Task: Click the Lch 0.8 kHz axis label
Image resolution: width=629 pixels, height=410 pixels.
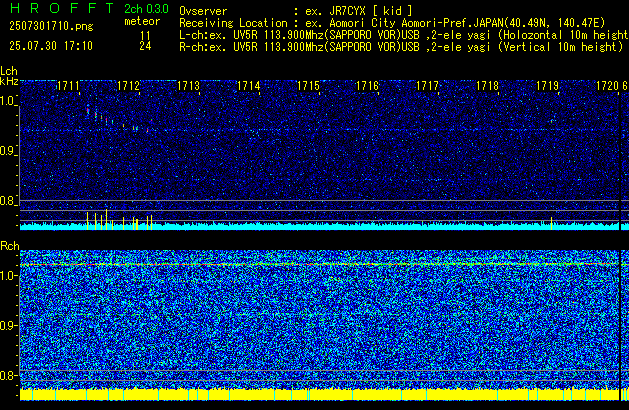Action: click(8, 201)
